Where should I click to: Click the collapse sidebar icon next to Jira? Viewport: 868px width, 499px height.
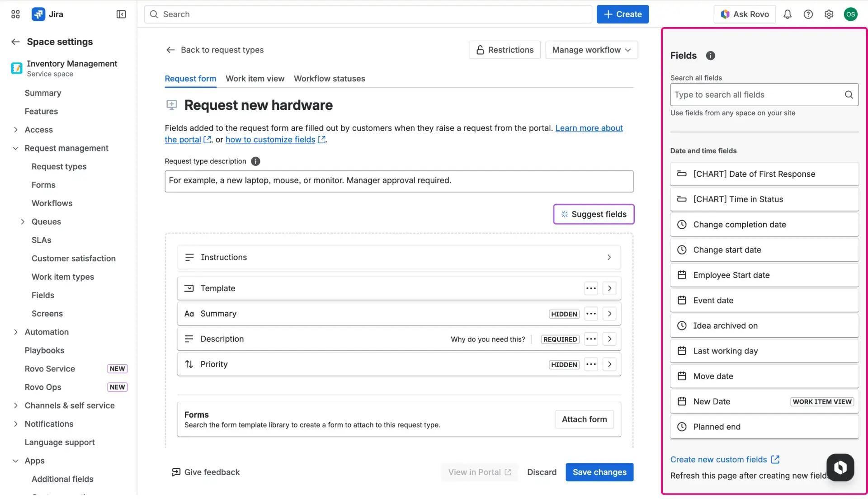[121, 14]
